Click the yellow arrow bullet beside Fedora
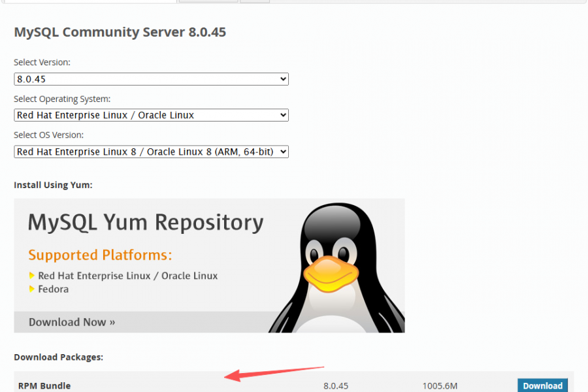588x392 pixels. (x=32, y=289)
